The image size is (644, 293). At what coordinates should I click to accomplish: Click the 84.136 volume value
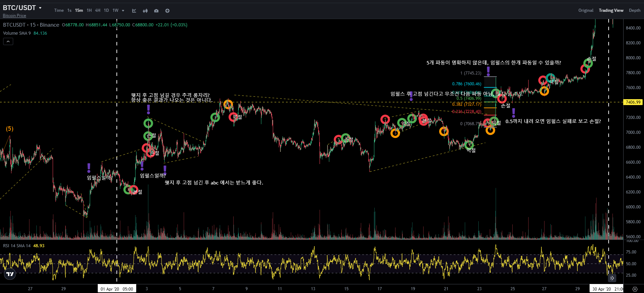[x=40, y=33]
